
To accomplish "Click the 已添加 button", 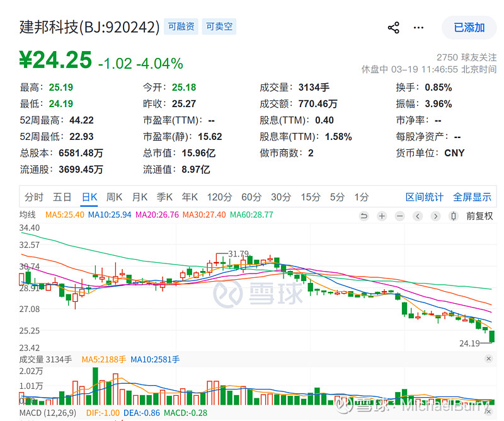I will click(x=469, y=28).
